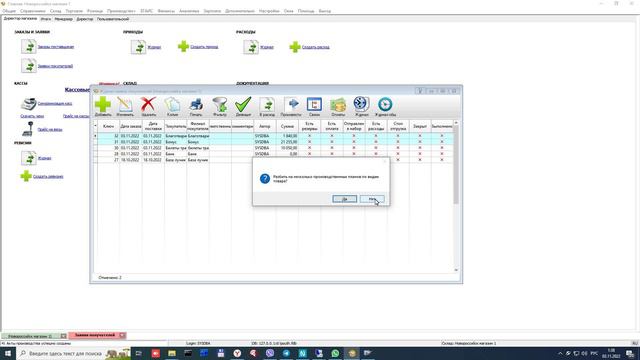The image size is (640, 360).
Task: Decline with the Нет button
Action: pos(372,199)
